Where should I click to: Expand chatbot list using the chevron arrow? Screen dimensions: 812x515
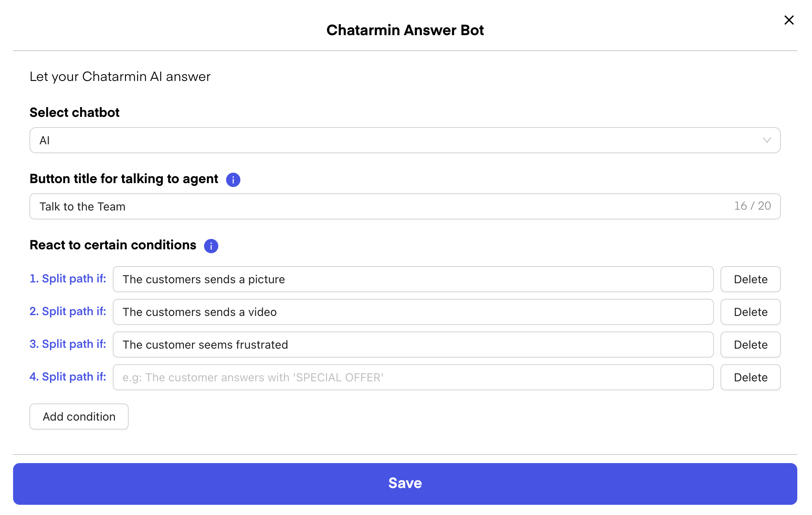coord(767,140)
